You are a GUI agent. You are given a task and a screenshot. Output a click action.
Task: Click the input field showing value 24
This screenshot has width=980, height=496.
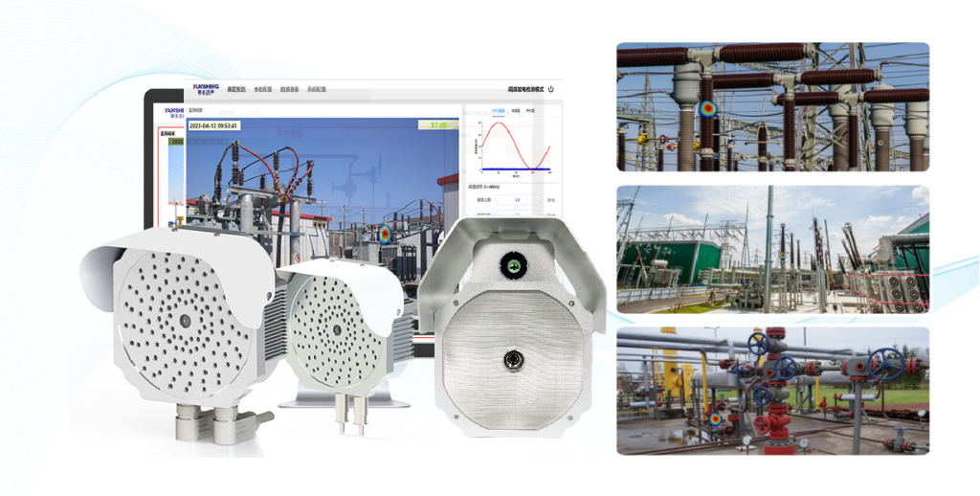pos(518,200)
